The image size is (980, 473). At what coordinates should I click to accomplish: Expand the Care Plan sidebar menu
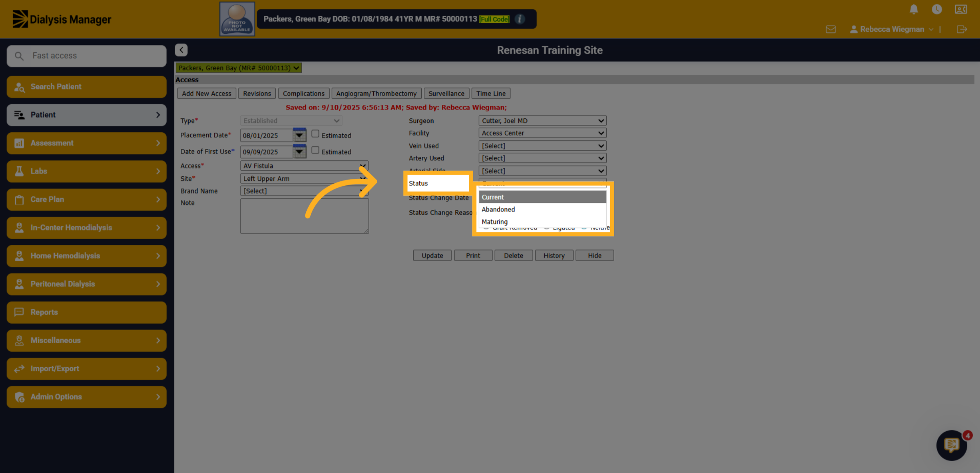click(x=87, y=199)
